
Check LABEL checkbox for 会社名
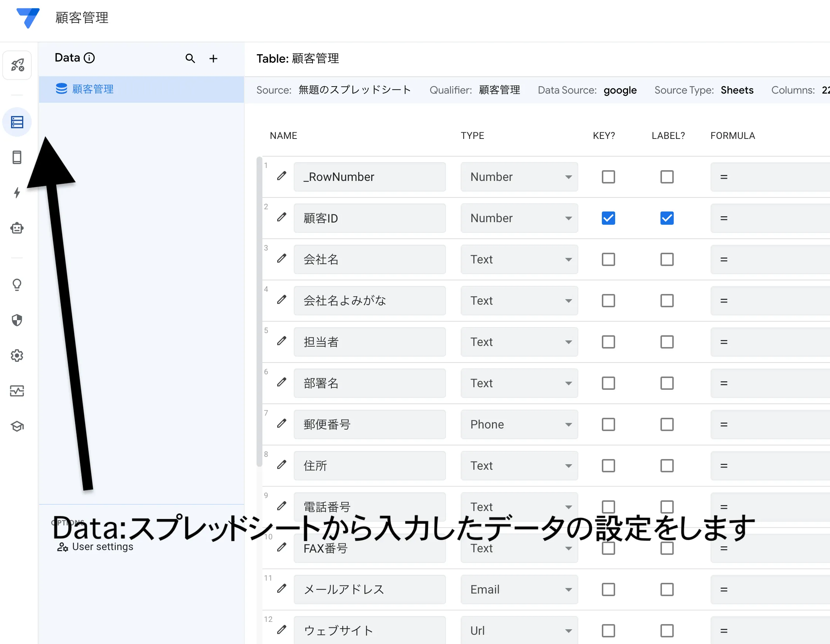pyautogui.click(x=667, y=259)
